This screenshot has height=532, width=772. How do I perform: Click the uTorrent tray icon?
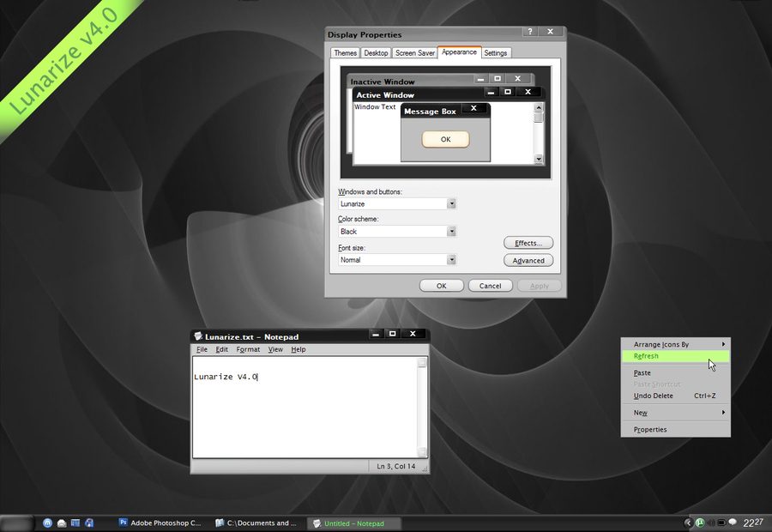click(700, 523)
